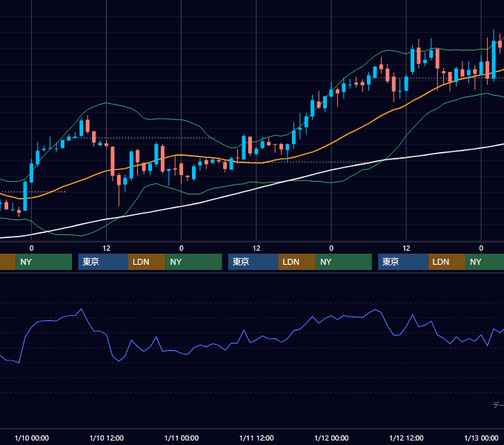The image size is (504, 445).
Task: Click the LDN session block on 1/10
Action: click(x=147, y=262)
